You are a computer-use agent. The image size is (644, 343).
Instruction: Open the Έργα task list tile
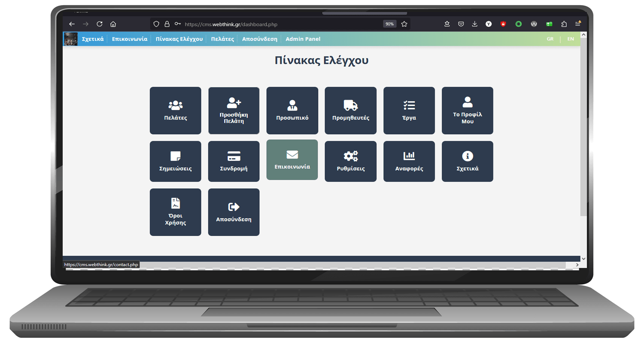(x=409, y=111)
